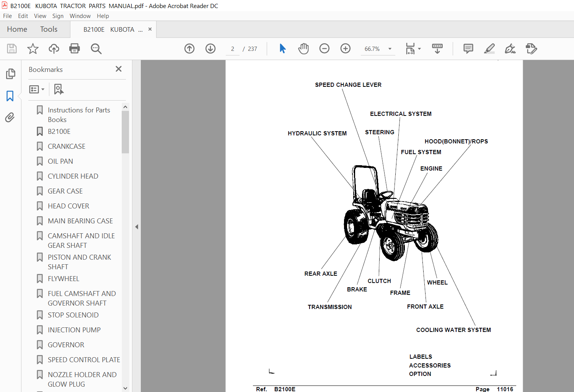Click the ELECTRICAL SYSTEM label in the diagram
The image size is (574, 392).
tap(401, 114)
